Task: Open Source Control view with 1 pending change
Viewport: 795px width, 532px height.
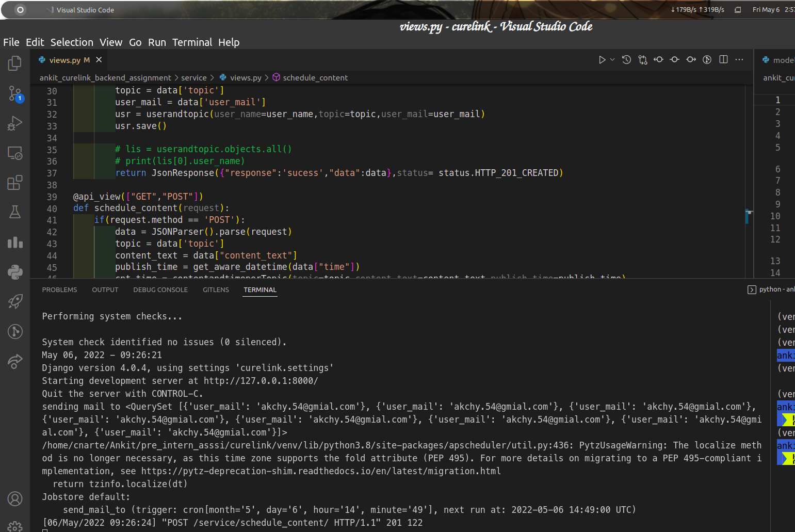Action: [15, 93]
